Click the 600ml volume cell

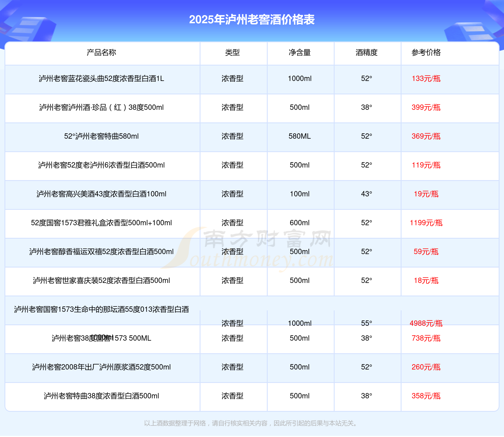[x=300, y=223]
